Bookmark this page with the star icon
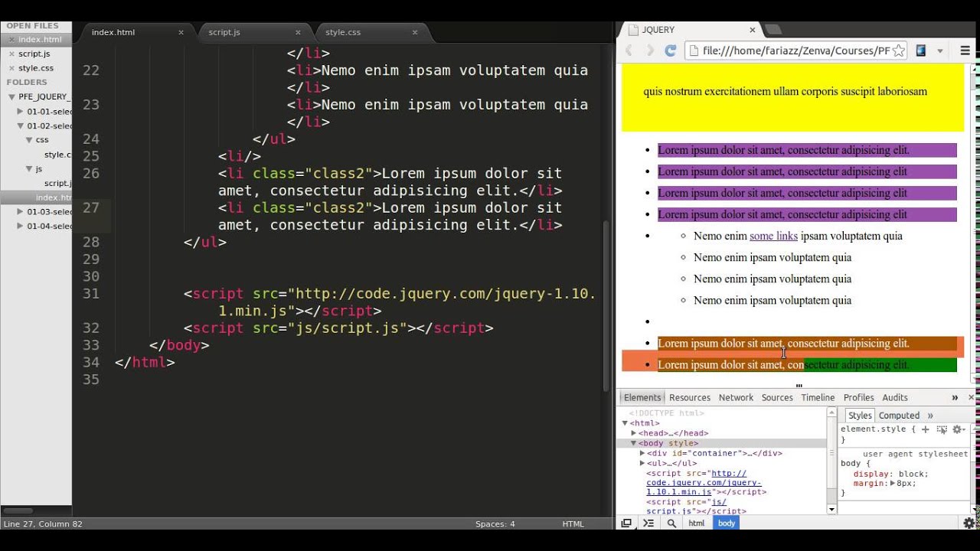The height and width of the screenshot is (551, 980). tap(899, 51)
